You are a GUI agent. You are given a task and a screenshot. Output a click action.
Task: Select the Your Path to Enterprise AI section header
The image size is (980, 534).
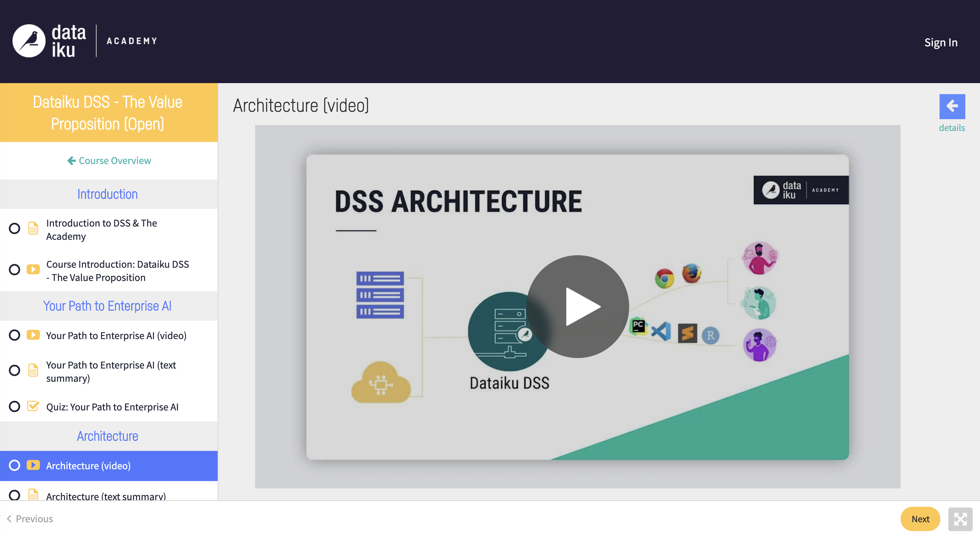[108, 306]
